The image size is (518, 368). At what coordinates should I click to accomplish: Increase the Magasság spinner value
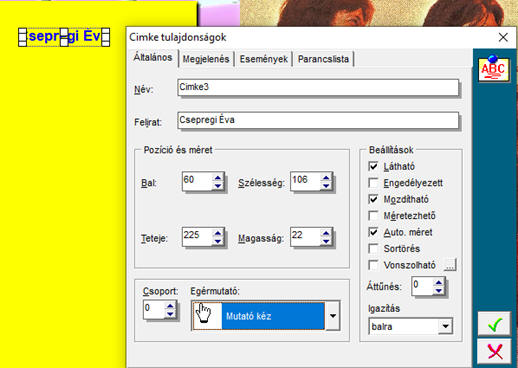pos(326,233)
